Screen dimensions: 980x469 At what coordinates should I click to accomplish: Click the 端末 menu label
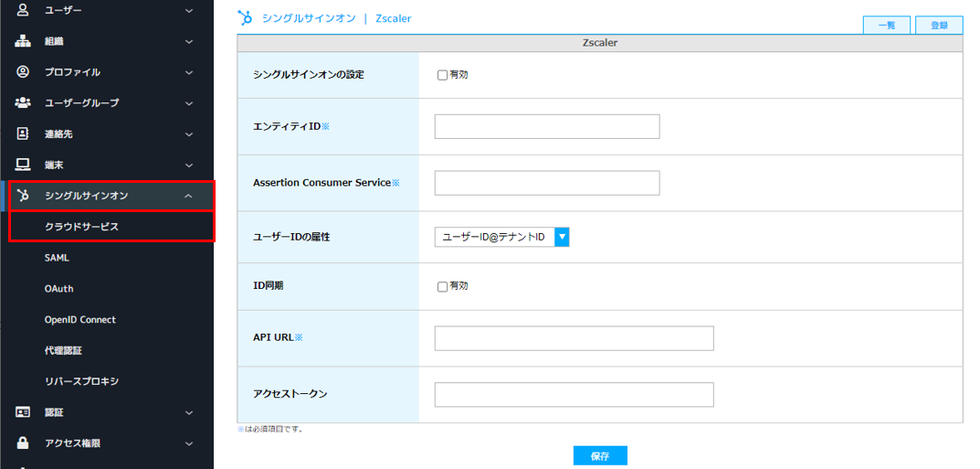click(54, 165)
